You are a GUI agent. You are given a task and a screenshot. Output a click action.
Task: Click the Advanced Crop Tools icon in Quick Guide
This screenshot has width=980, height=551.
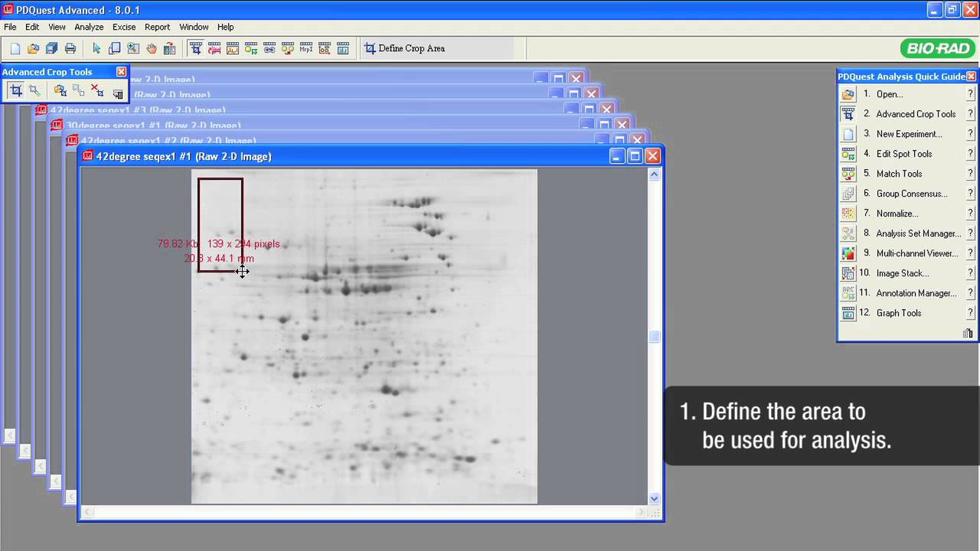848,114
